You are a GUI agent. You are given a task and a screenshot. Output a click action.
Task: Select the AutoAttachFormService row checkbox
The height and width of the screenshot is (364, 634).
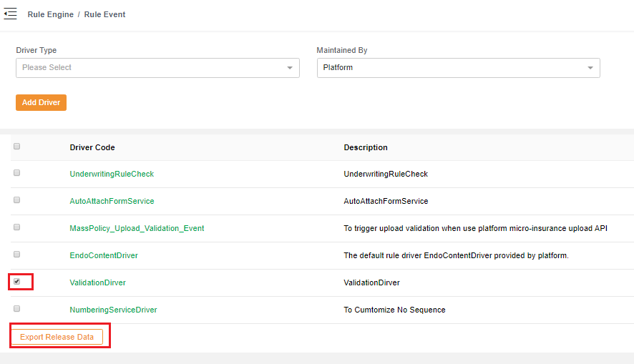16,200
